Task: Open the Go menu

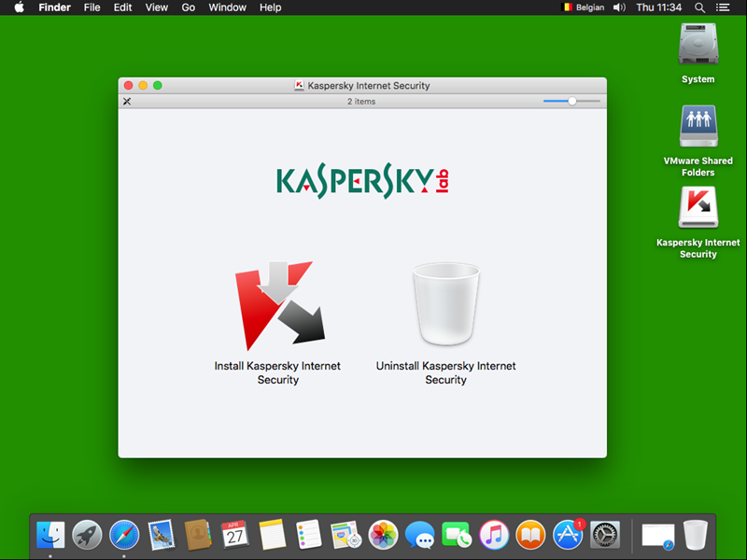Action: click(189, 7)
